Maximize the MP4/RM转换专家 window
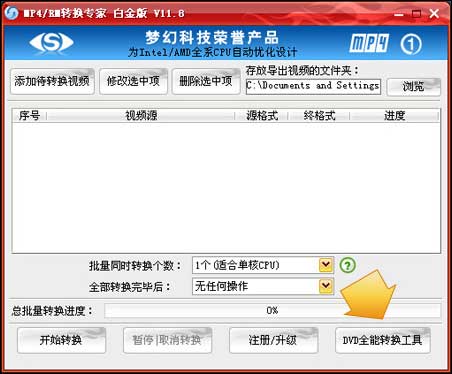The width and height of the screenshot is (452, 374). (x=416, y=14)
